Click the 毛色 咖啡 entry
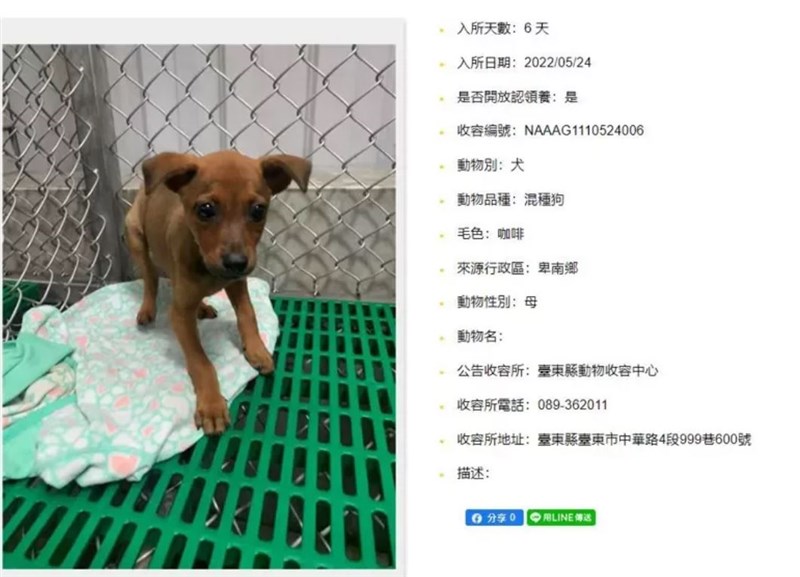 click(x=490, y=234)
